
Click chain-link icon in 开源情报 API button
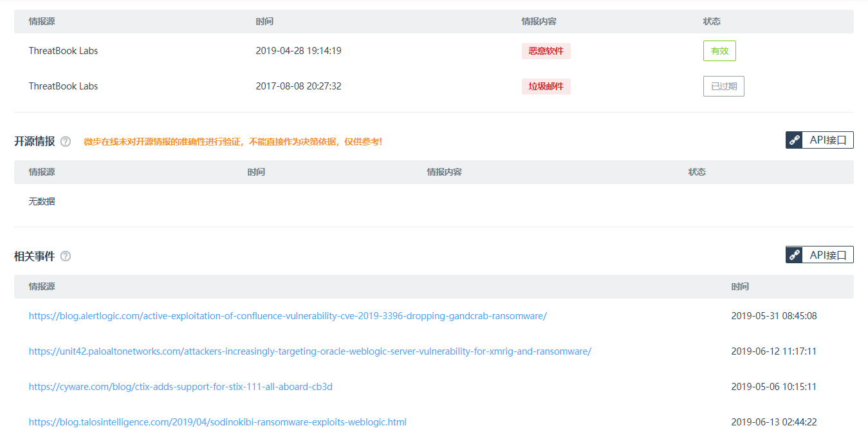pos(794,140)
